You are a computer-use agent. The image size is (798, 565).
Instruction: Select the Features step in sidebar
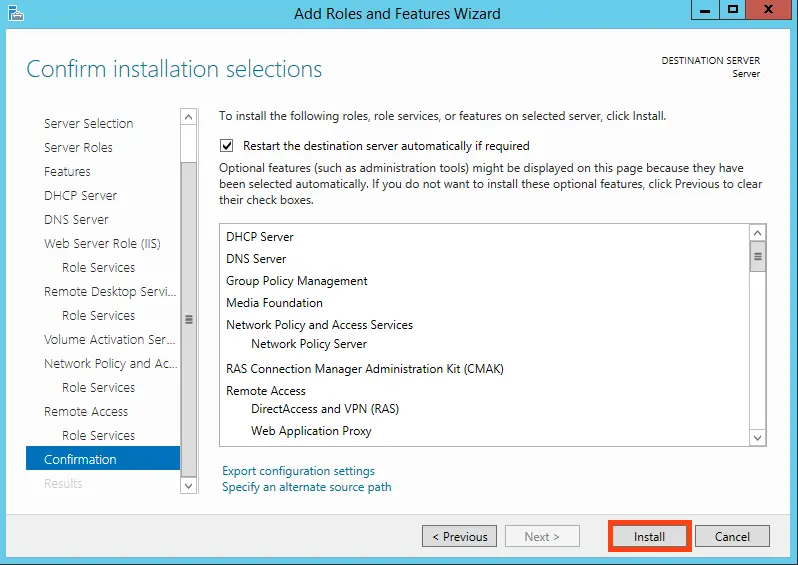click(67, 171)
